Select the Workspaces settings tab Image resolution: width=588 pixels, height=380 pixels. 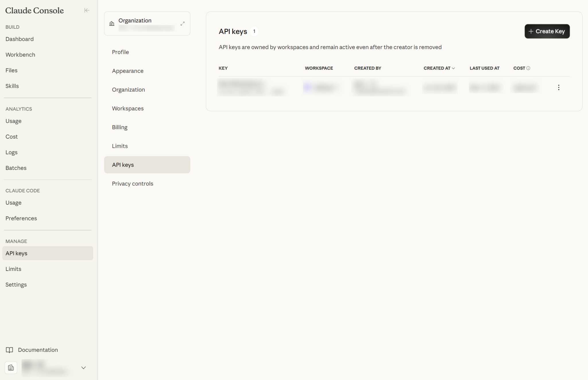click(x=128, y=108)
